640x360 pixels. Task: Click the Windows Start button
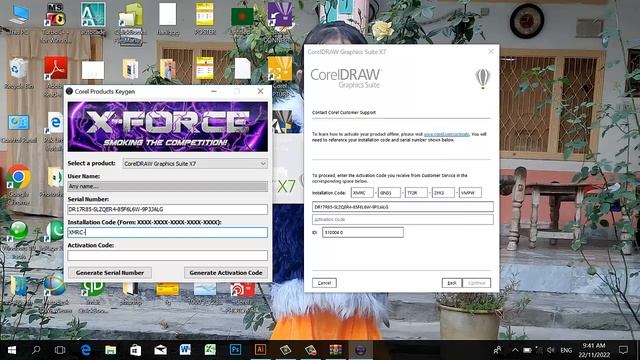click(x=12, y=350)
